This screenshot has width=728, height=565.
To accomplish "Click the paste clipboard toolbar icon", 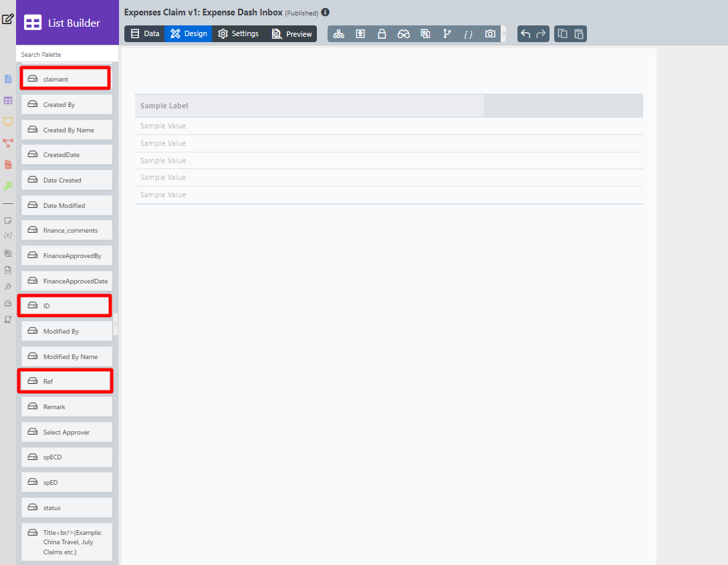I will click(578, 34).
